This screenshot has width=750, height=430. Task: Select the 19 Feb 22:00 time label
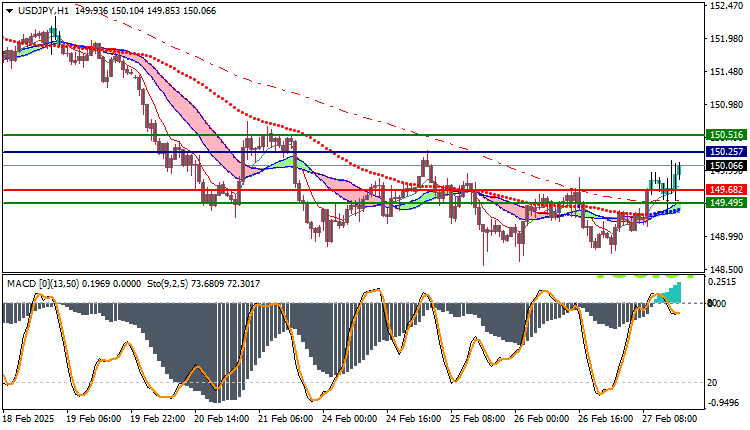pyautogui.click(x=157, y=419)
